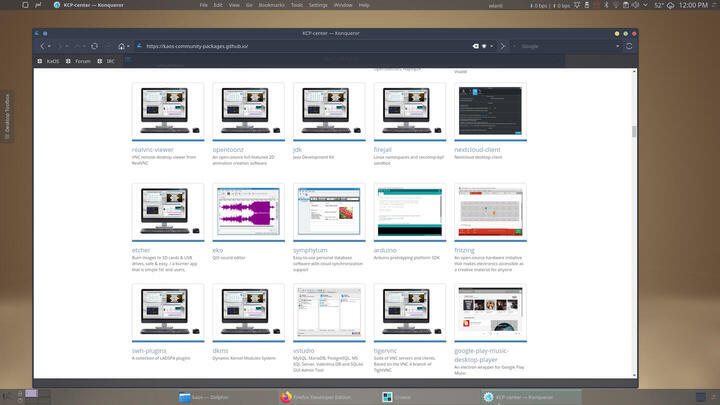Open the vstudio package link
The height and width of the screenshot is (405, 720).
pyautogui.click(x=304, y=351)
